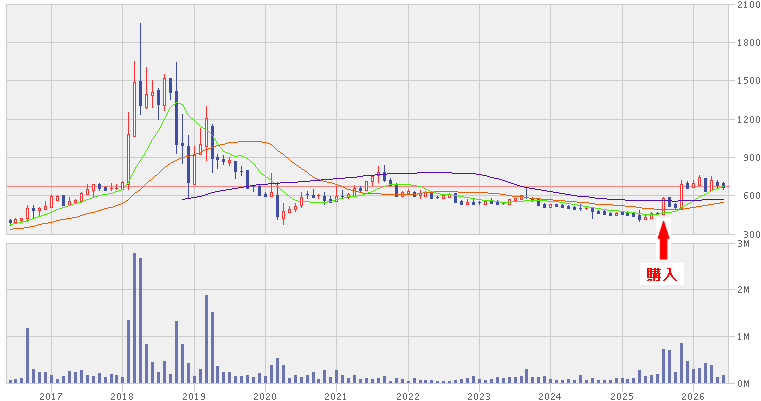Click the tallest volume bar in early 2018
The height and width of the screenshot is (401, 761).
134,318
